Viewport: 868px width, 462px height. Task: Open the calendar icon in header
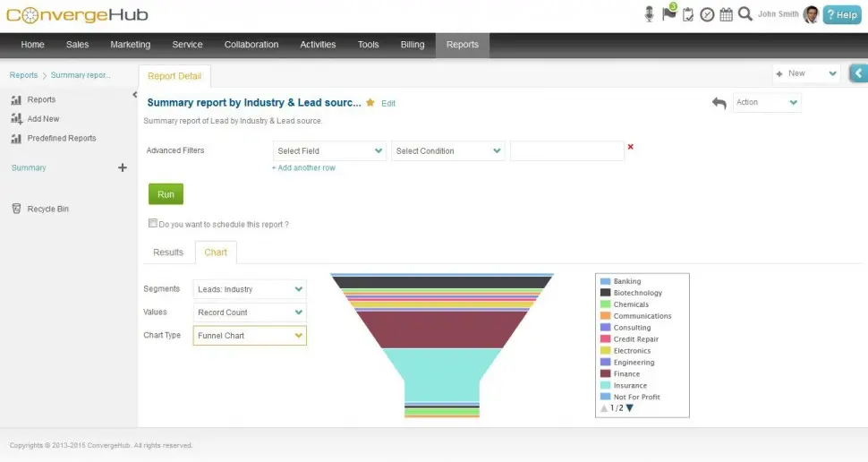pos(727,14)
